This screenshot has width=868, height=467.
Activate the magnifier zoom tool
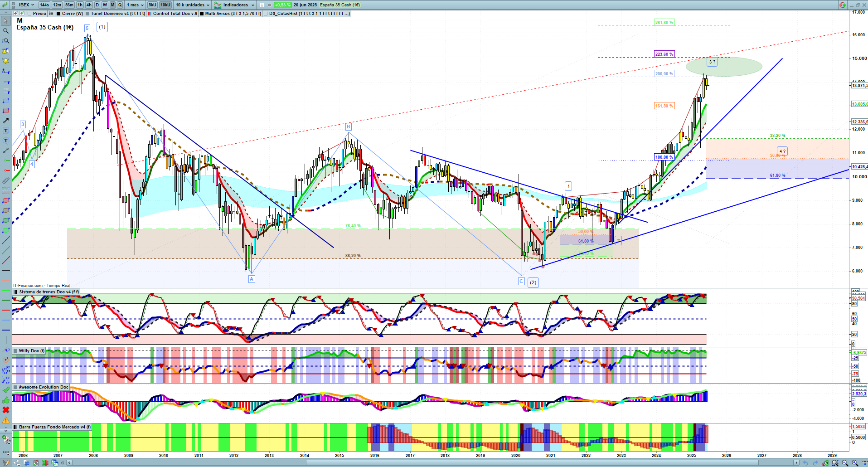(6, 31)
